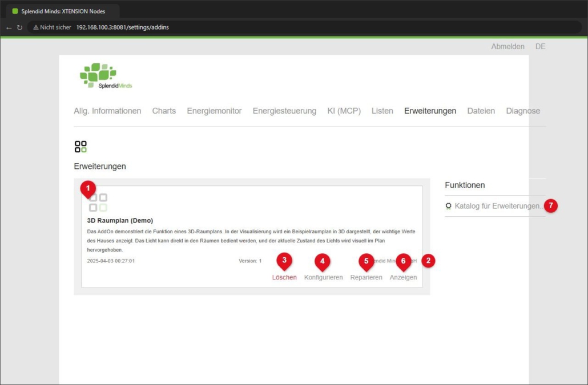Change language via DE link
Screen dimensions: 588x385
(x=540, y=46)
